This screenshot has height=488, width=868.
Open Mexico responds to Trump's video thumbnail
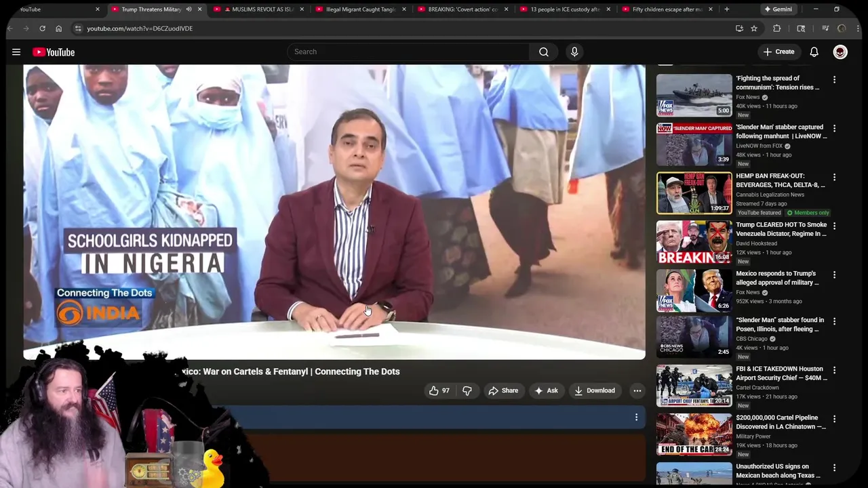694,291
